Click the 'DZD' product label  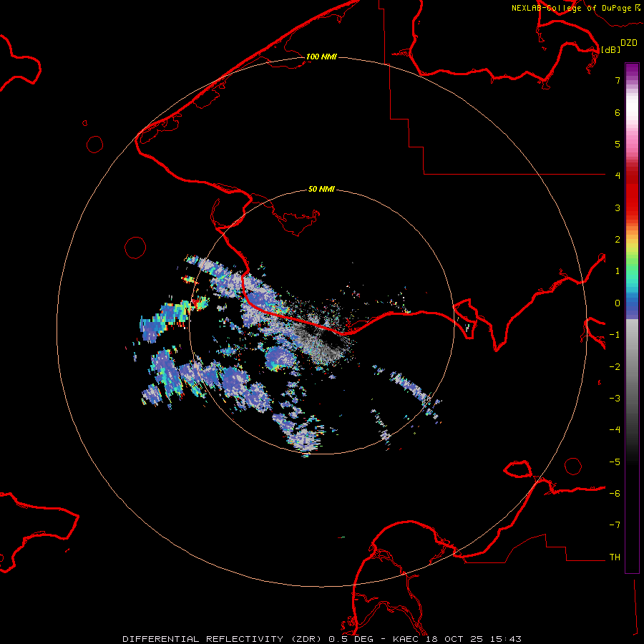click(629, 43)
